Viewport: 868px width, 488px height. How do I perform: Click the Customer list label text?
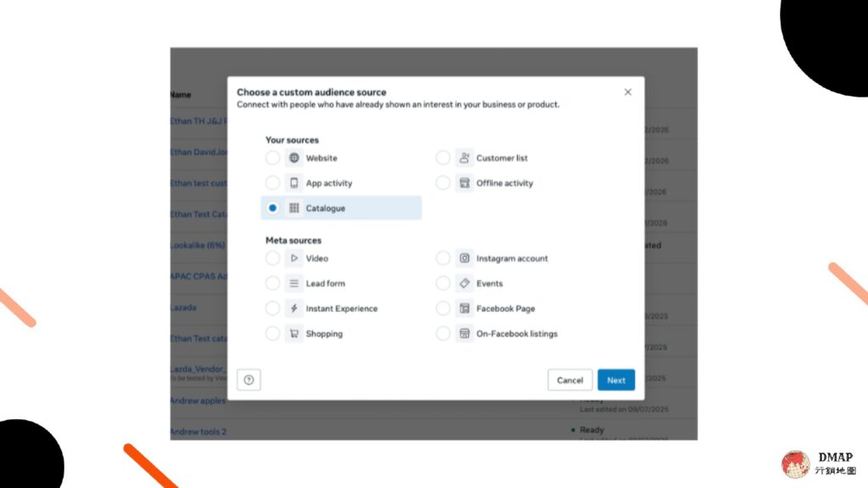click(502, 158)
